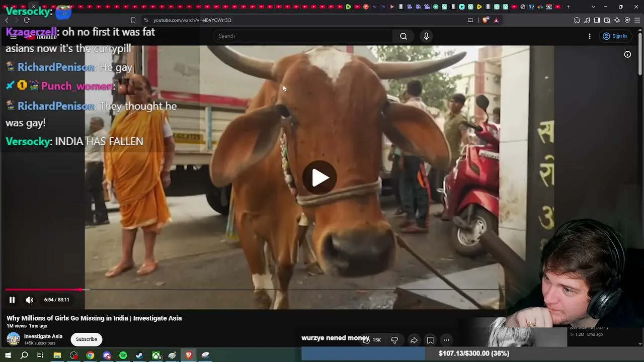Open the Investigate Asia channel name link
The width and height of the screenshot is (644, 362).
[x=43, y=336]
